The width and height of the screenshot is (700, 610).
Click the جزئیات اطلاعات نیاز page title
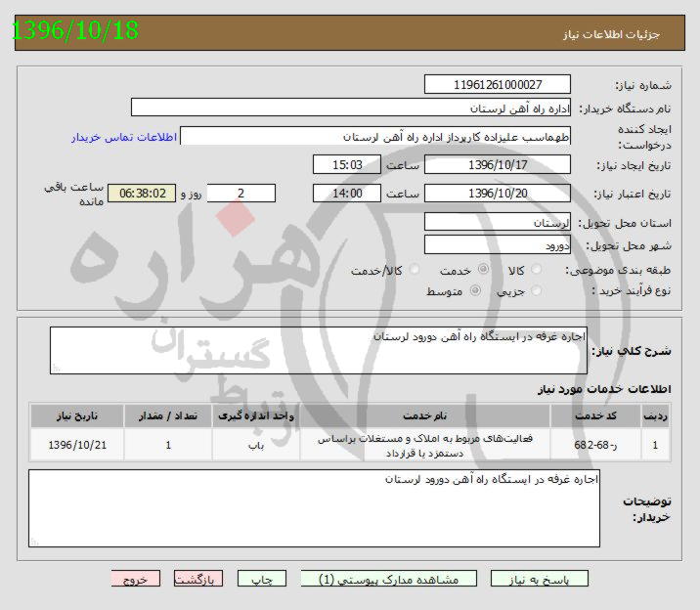click(611, 34)
